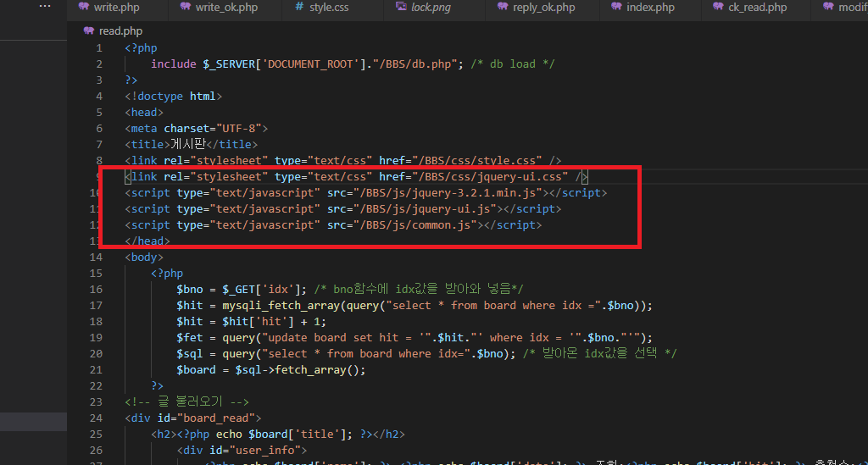Click the jquery-ui.css stylesheet link line
The width and height of the screenshot is (868, 465).
(x=356, y=176)
